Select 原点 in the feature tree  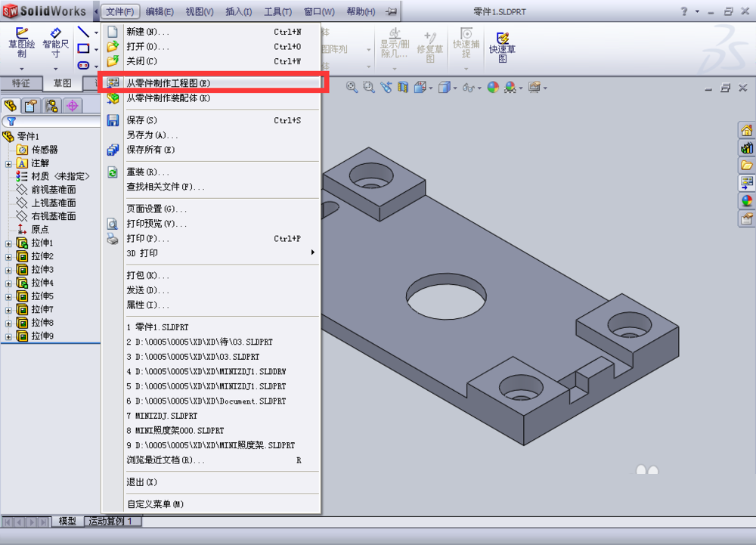pos(33,230)
